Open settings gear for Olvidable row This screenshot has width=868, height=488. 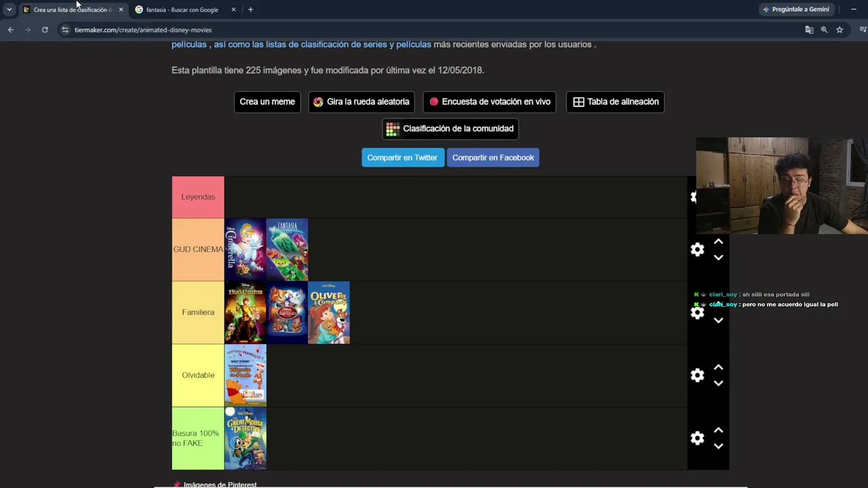coord(697,375)
